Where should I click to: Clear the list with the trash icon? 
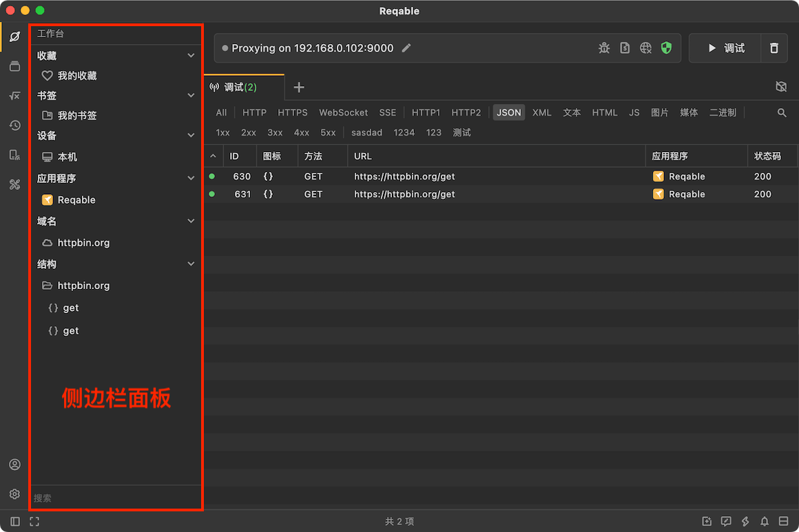(774, 48)
